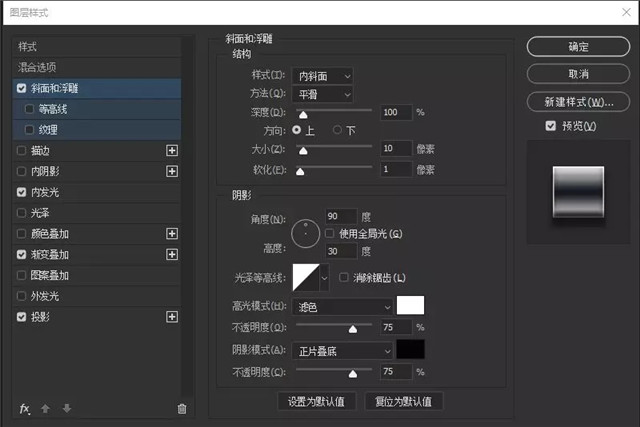Click the style preview thumbnail

[x=578, y=192]
